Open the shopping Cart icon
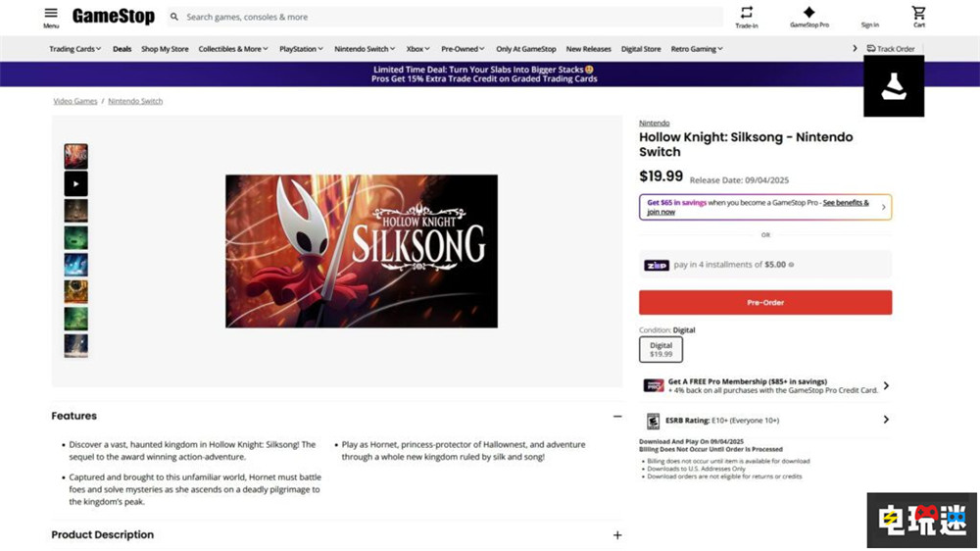This screenshot has height=551, width=980. pos(918,13)
